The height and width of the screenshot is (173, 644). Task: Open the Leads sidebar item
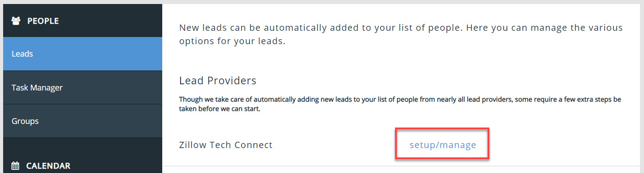pyautogui.click(x=83, y=54)
